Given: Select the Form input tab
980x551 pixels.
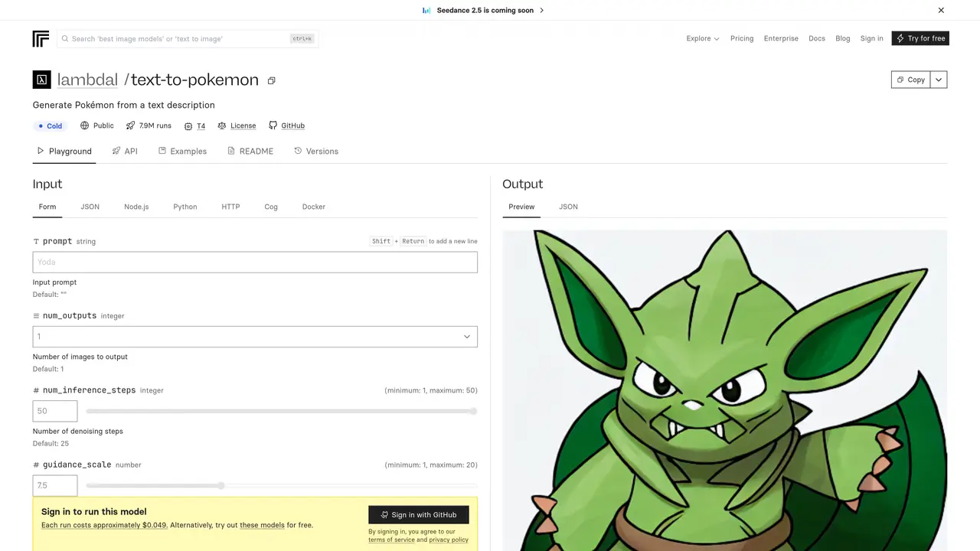Looking at the screenshot, I should (47, 207).
